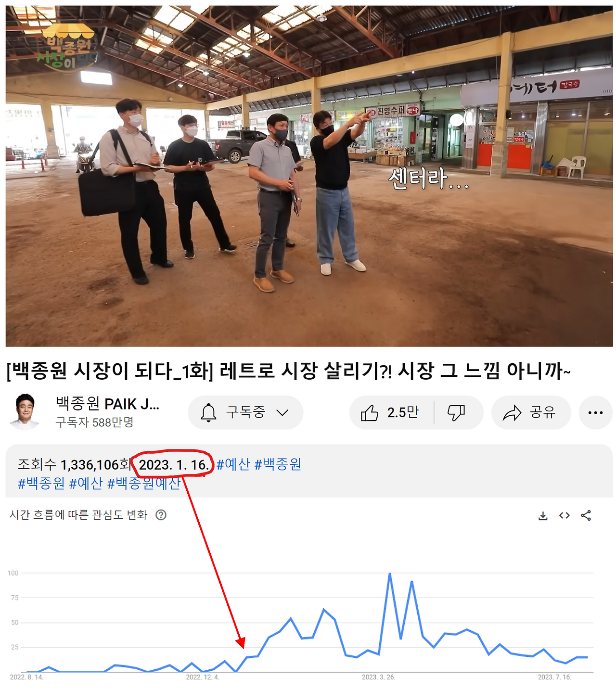The image size is (616, 690).
Task: Click the first-line #예산 hashtag
Action: (233, 465)
